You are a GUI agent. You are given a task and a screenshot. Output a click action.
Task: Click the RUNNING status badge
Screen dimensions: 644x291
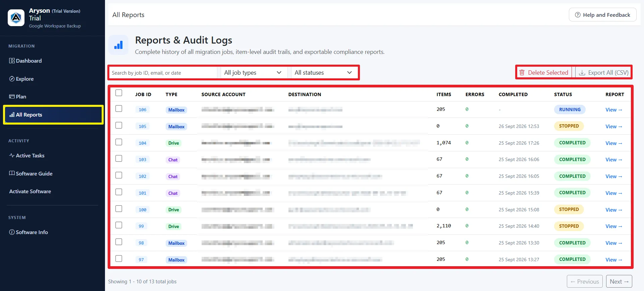pos(570,110)
